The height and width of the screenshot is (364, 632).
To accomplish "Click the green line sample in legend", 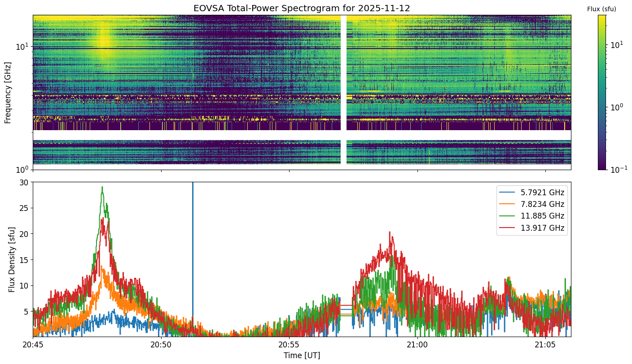I will pos(507,216).
